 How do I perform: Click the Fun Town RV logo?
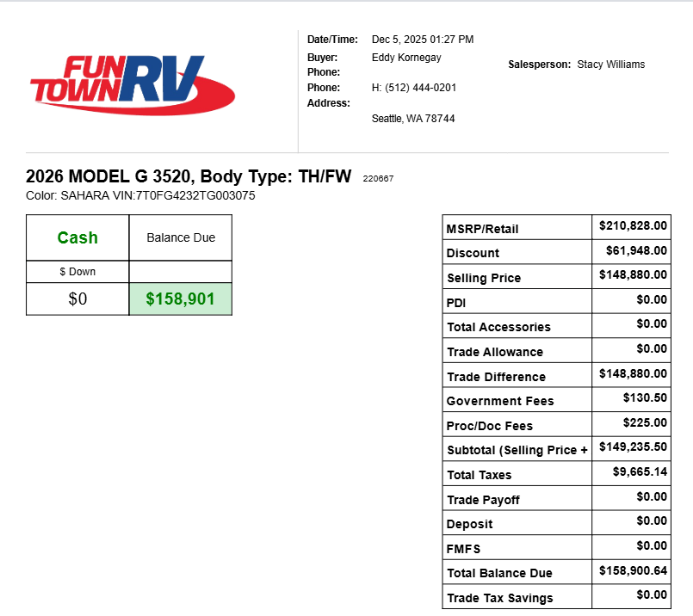point(132,83)
